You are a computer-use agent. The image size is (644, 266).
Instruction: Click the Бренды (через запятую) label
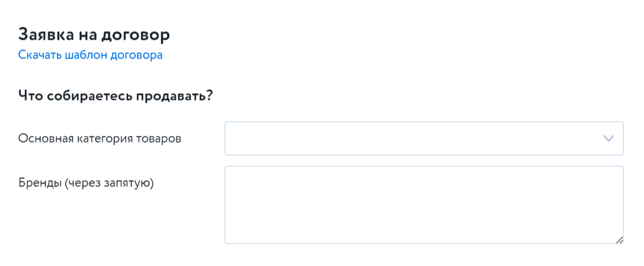tap(87, 184)
